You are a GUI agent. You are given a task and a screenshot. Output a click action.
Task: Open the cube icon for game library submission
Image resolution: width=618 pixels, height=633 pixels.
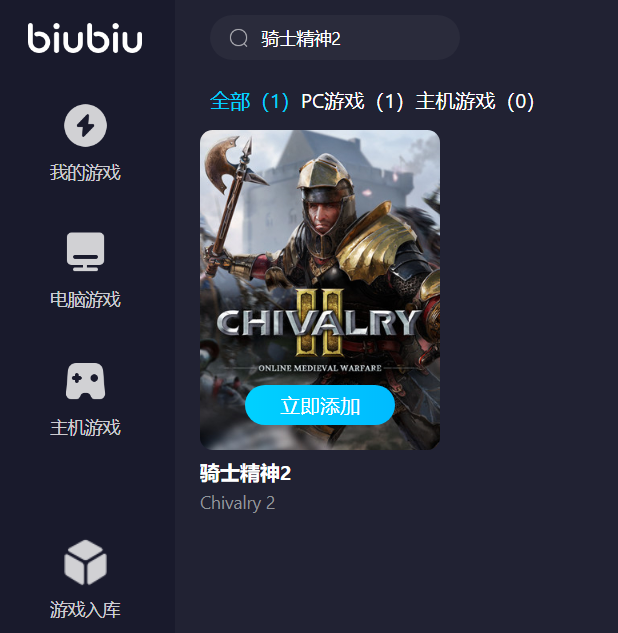(86, 562)
